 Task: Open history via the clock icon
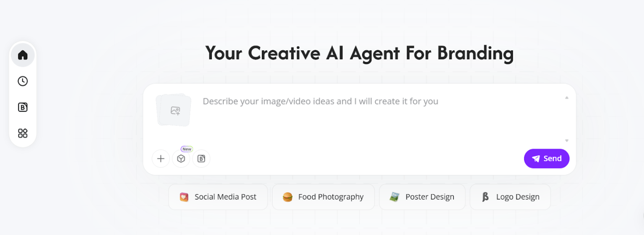point(23,81)
